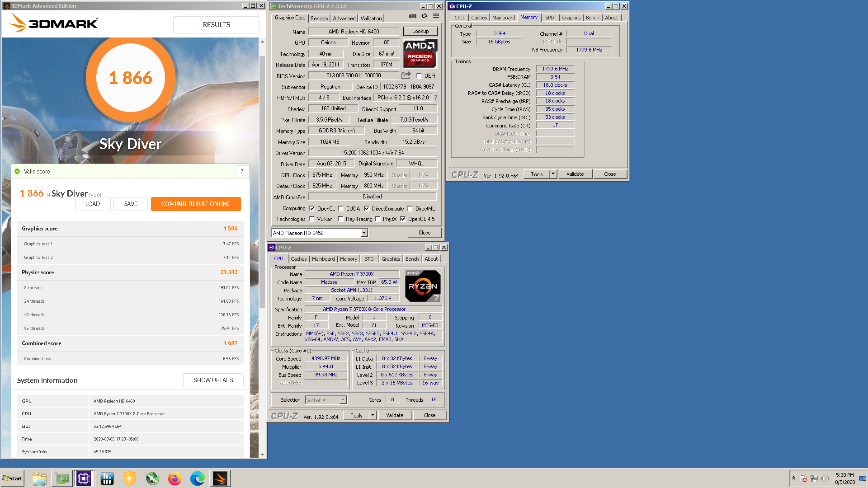The width and height of the screenshot is (868, 488).
Task: Click the AMD Radeon HD 6450 name field
Action: 354,32
